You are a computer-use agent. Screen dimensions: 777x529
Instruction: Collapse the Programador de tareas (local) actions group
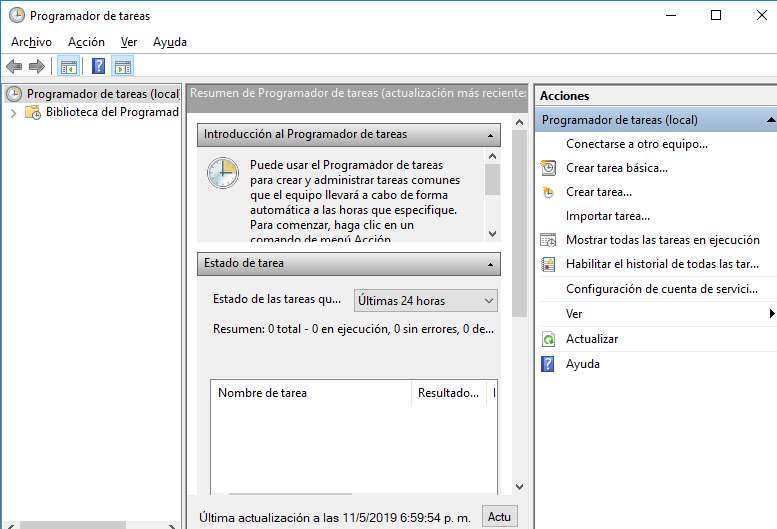tap(771, 120)
